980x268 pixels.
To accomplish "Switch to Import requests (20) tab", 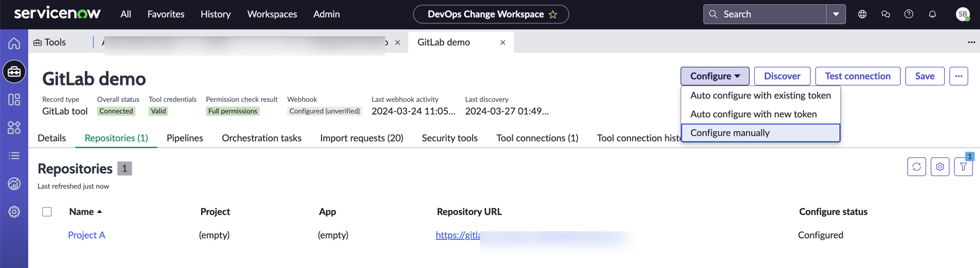I will (x=361, y=138).
